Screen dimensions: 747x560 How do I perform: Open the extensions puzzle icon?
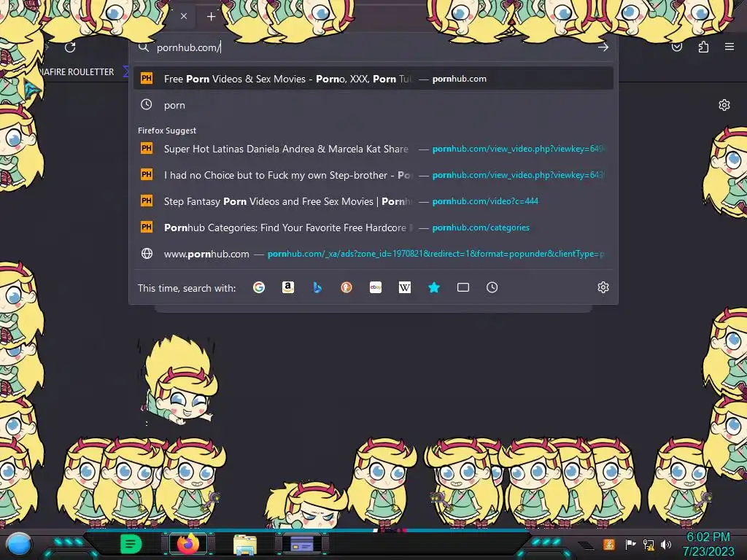(x=703, y=47)
